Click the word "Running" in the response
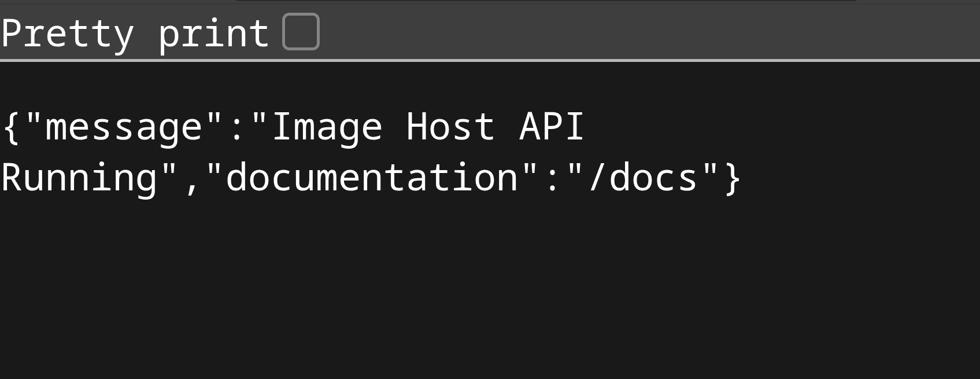Image resolution: width=980 pixels, height=379 pixels. coord(79,178)
